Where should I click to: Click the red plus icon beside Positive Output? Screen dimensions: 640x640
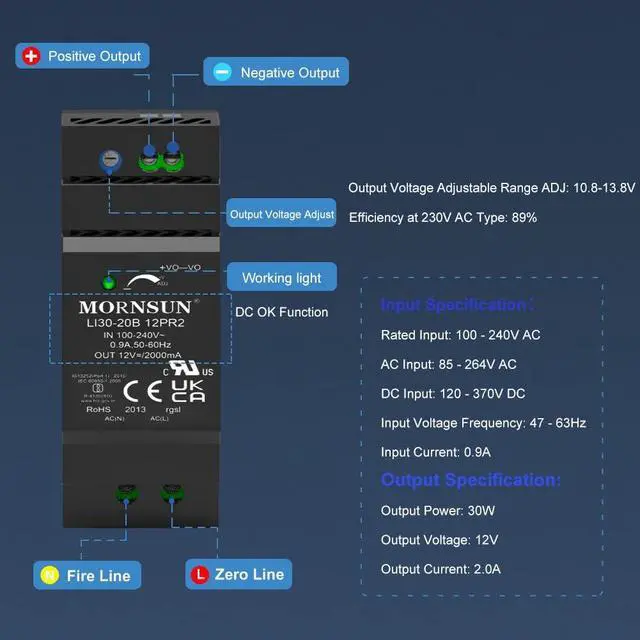tap(31, 56)
